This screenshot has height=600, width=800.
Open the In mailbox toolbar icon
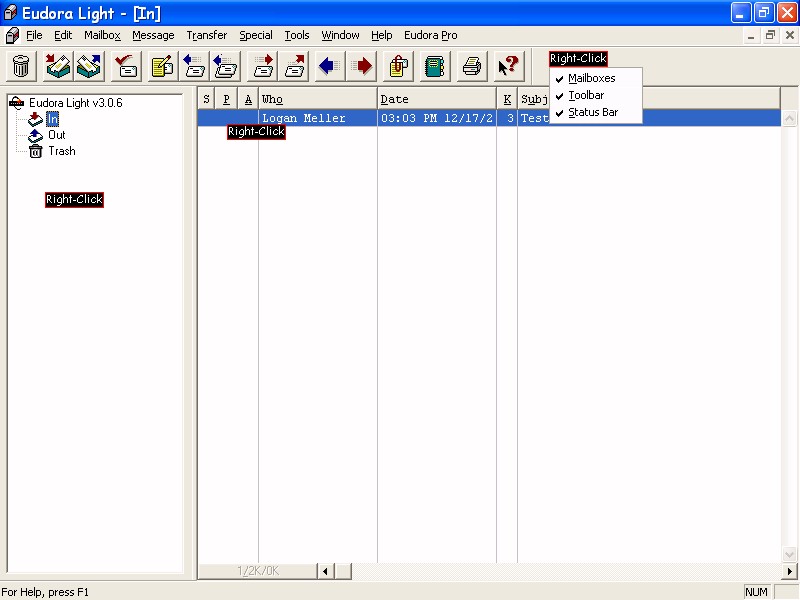[x=57, y=66]
